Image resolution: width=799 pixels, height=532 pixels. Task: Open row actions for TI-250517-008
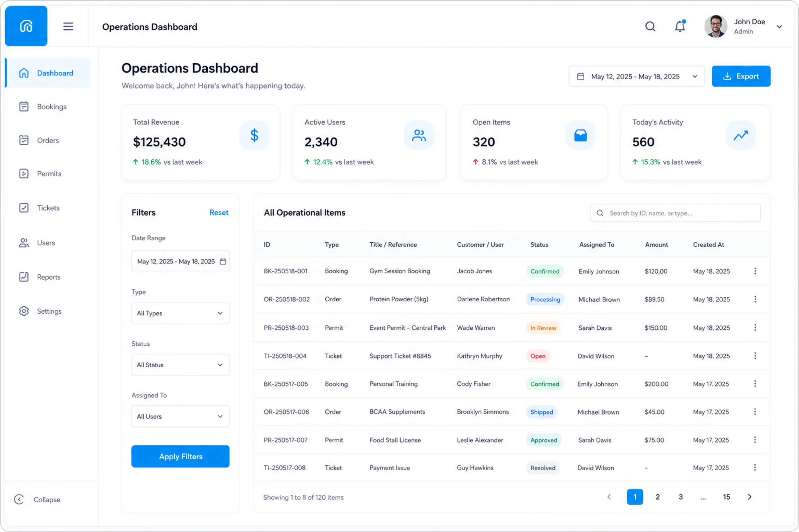pyautogui.click(x=755, y=467)
